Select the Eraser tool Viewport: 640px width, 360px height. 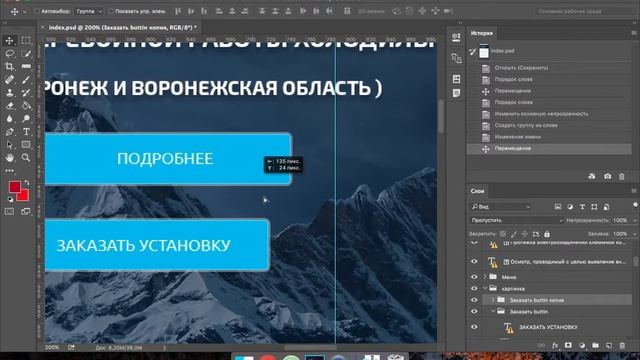coord(9,106)
